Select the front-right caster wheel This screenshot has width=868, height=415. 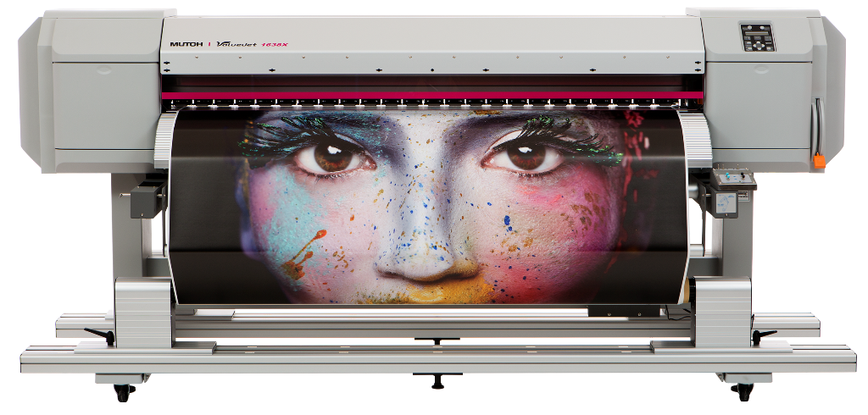coord(745,392)
